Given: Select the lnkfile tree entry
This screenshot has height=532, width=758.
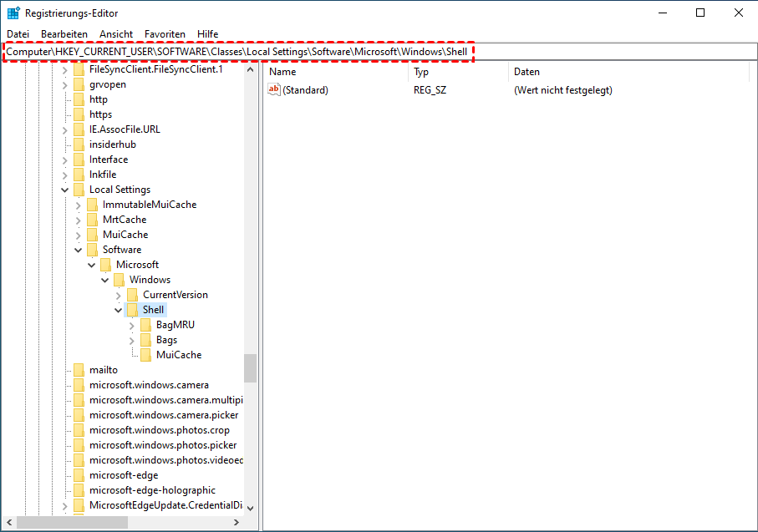Looking at the screenshot, I should pos(103,175).
